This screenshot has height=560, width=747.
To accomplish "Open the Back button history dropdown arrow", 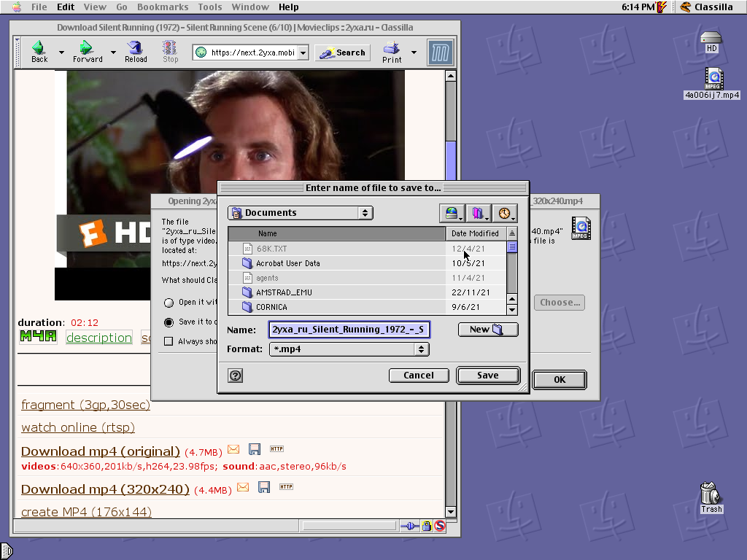I will click(x=61, y=52).
